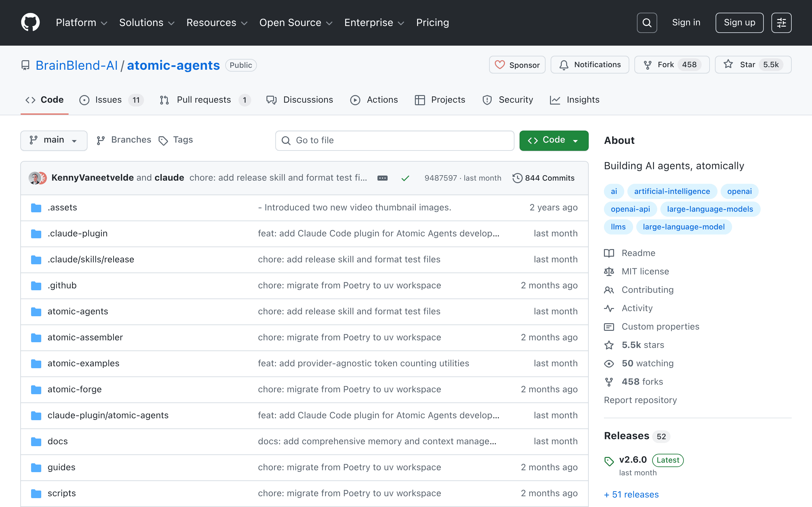Image resolution: width=812 pixels, height=507 pixels.
Task: Open appearance settings sliders icon
Action: click(781, 23)
